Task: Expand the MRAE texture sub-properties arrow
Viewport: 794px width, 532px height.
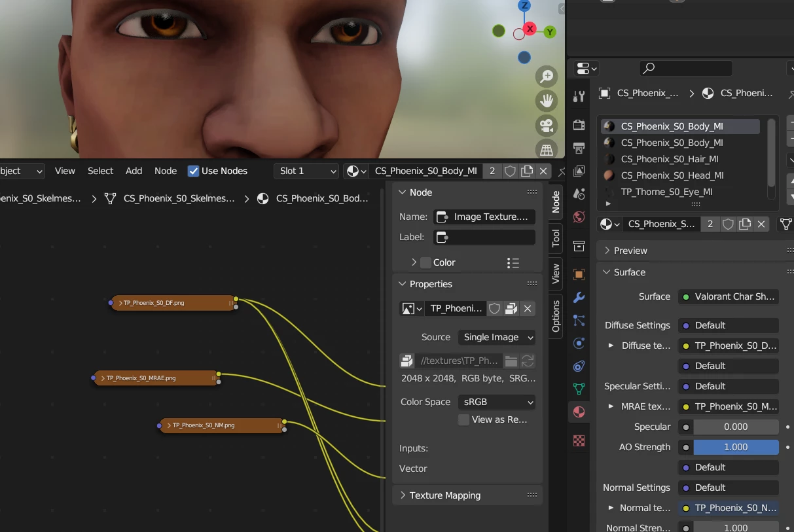Action: [611, 406]
